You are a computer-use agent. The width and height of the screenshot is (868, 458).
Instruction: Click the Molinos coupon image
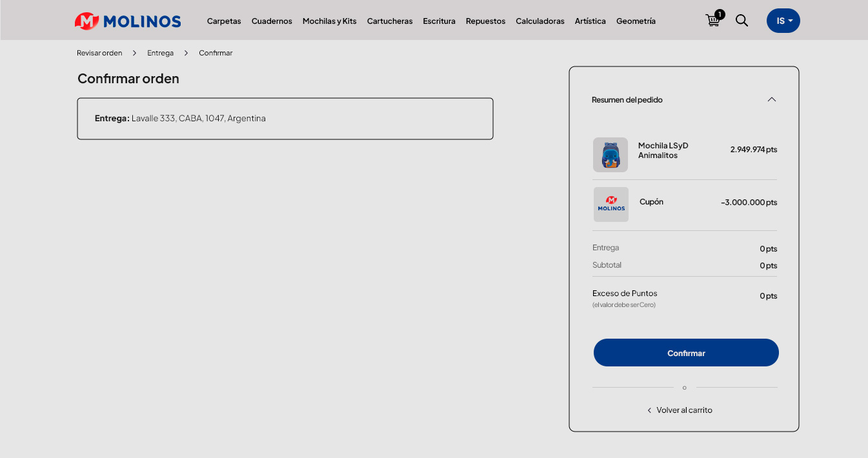point(611,204)
